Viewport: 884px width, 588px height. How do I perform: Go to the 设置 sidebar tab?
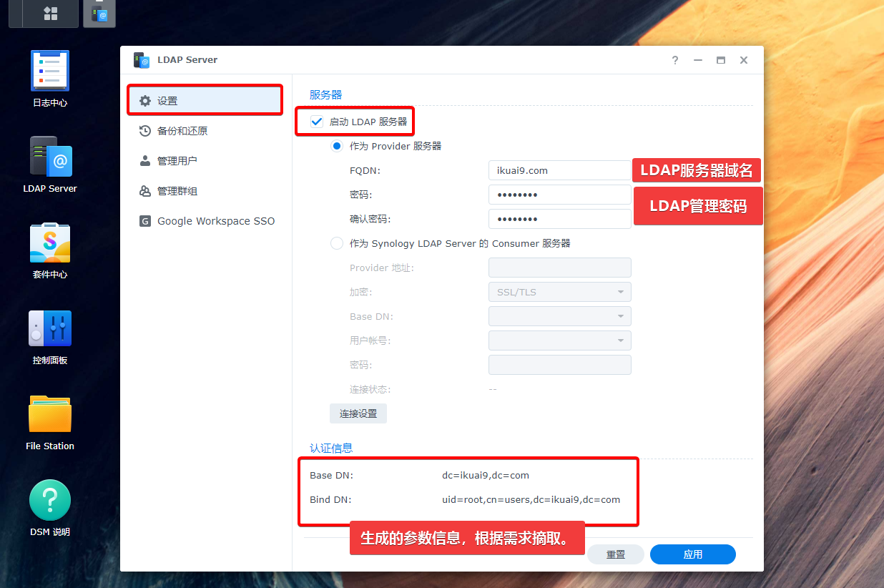click(205, 101)
